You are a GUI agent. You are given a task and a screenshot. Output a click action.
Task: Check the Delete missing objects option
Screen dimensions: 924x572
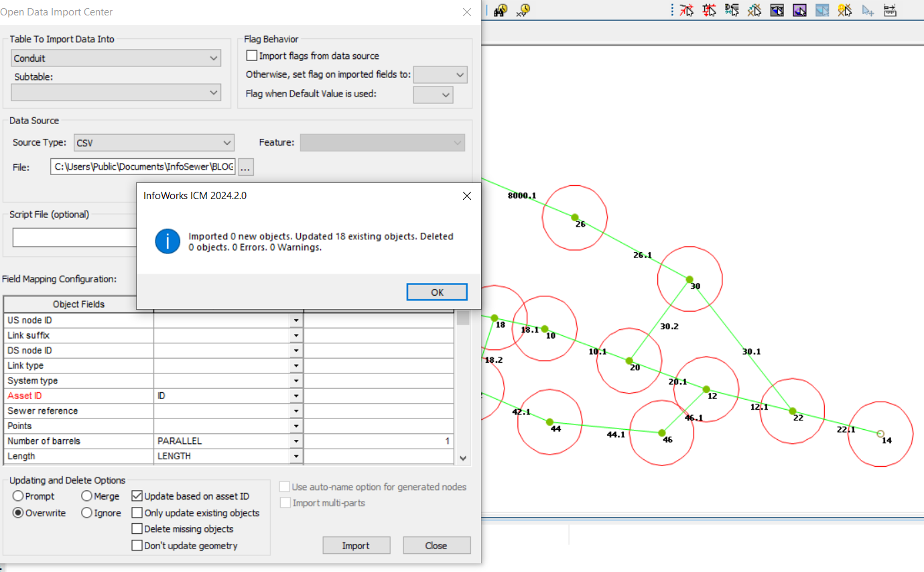tap(137, 529)
